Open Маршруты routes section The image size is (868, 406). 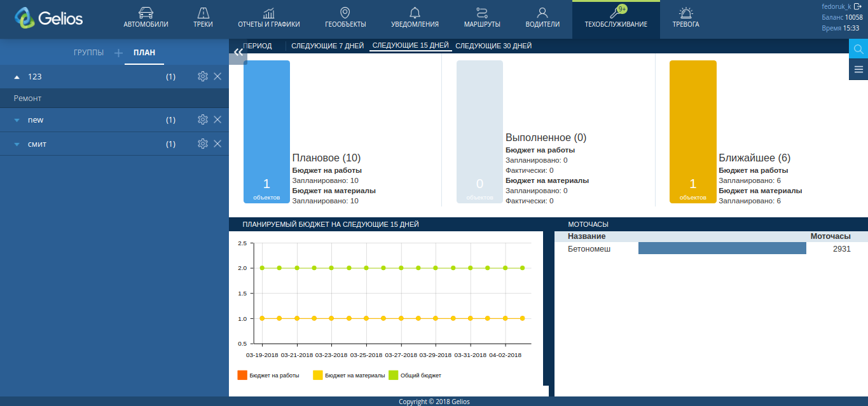pyautogui.click(x=482, y=18)
